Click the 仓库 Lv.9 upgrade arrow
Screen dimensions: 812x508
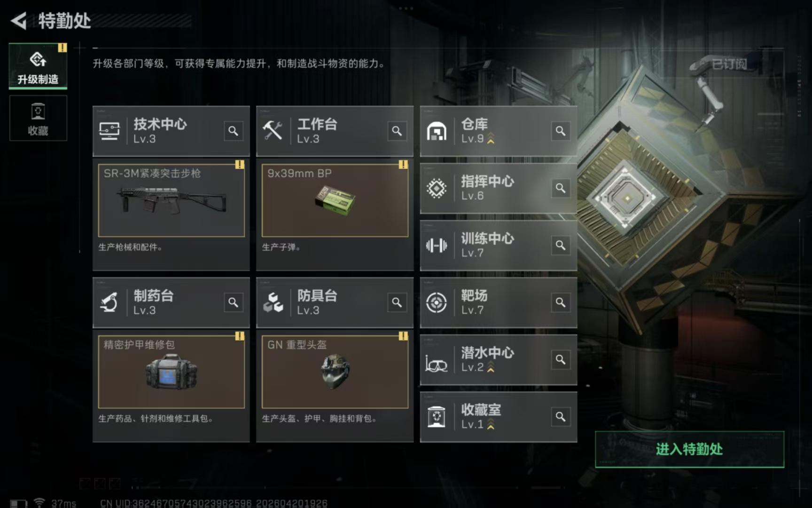tap(491, 139)
